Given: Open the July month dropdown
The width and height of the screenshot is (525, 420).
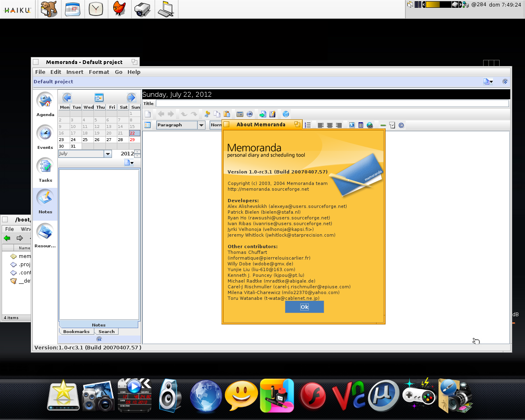Looking at the screenshot, I should (108, 154).
